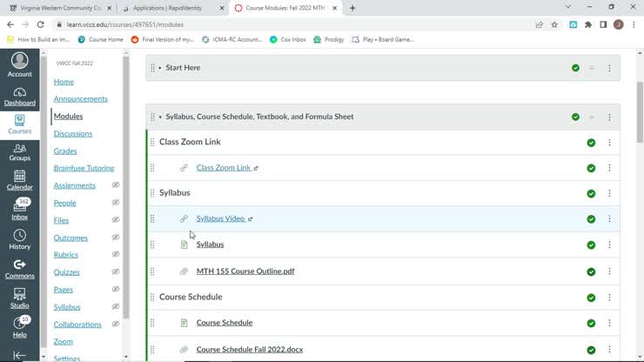Open Course Schedule Fall 2022.docx
644x362 pixels.
coord(250,349)
